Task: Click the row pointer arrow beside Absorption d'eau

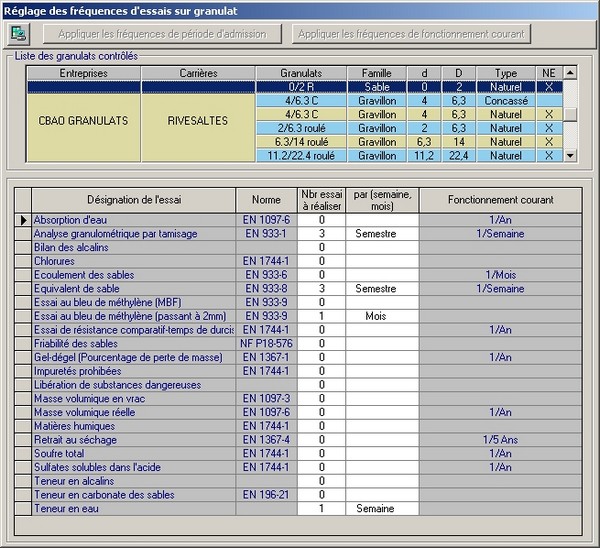Action: pyautogui.click(x=22, y=220)
